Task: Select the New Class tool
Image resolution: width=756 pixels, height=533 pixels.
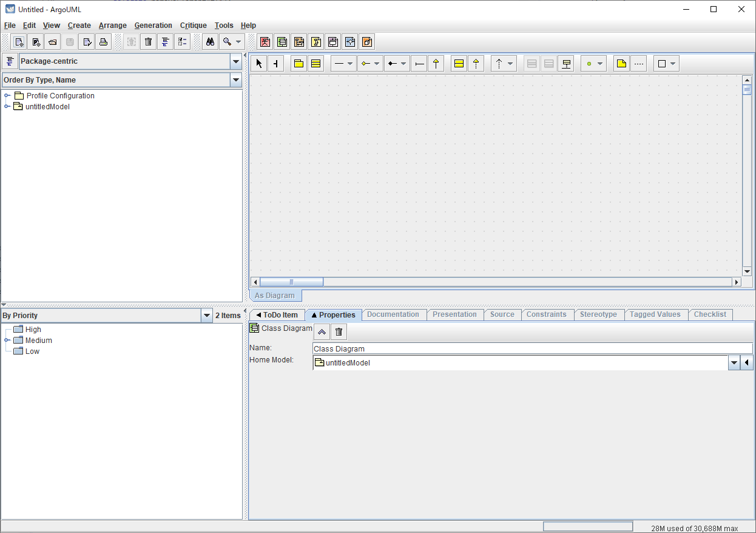Action: 316,64
